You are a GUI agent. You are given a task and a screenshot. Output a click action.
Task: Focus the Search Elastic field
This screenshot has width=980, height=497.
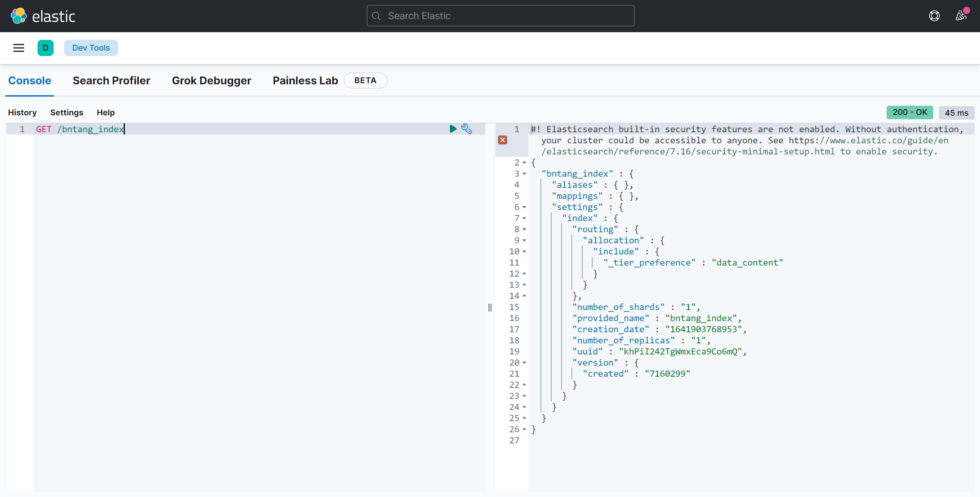[x=500, y=16]
